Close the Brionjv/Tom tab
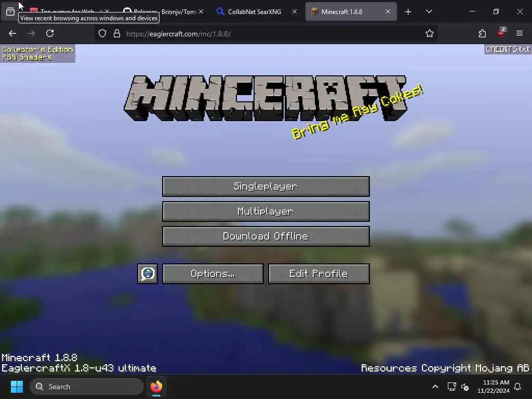The height and width of the screenshot is (399, 532). click(201, 11)
